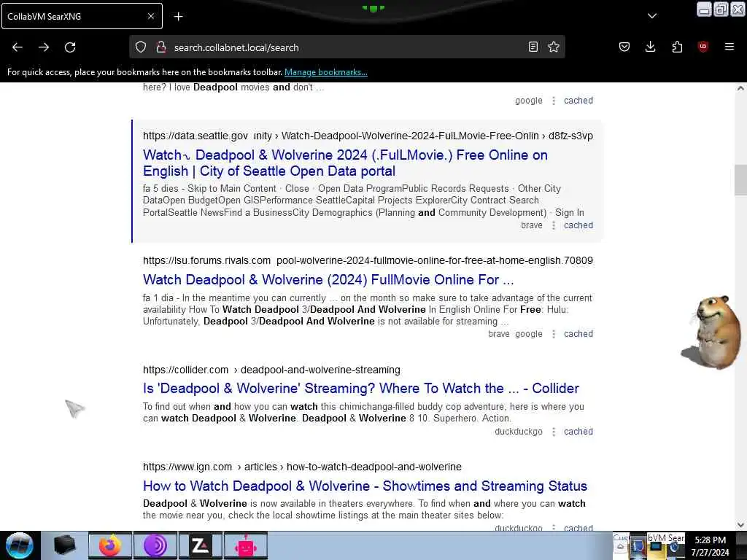Image resolution: width=747 pixels, height=560 pixels.
Task: Open Watch Deadpool & Wolverine (2024) FullMovie result
Action: 328,279
